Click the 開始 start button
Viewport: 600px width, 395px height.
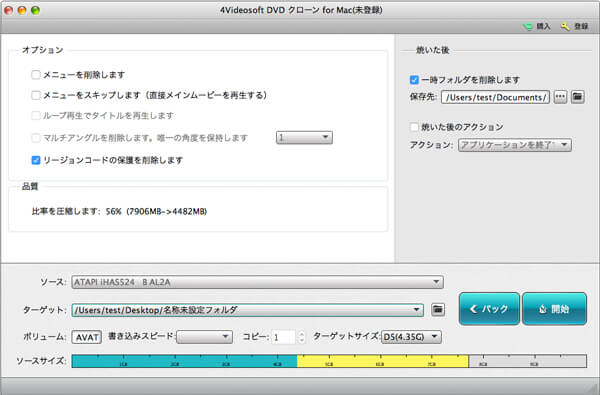(554, 308)
